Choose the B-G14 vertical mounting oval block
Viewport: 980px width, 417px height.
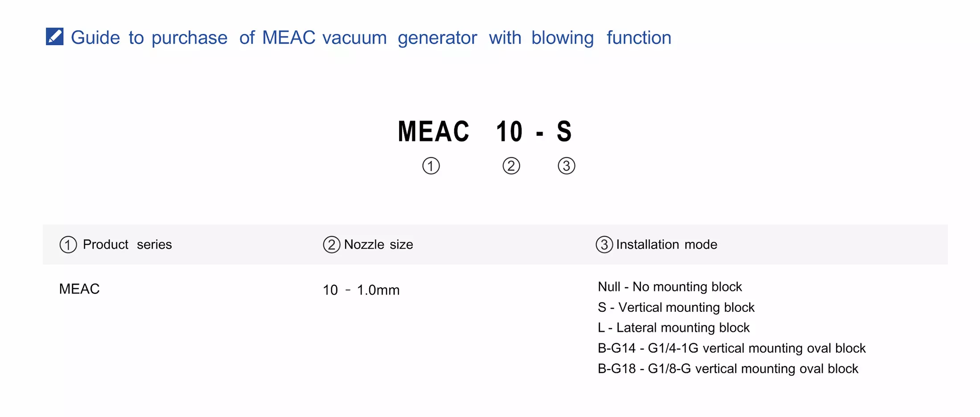tap(731, 348)
